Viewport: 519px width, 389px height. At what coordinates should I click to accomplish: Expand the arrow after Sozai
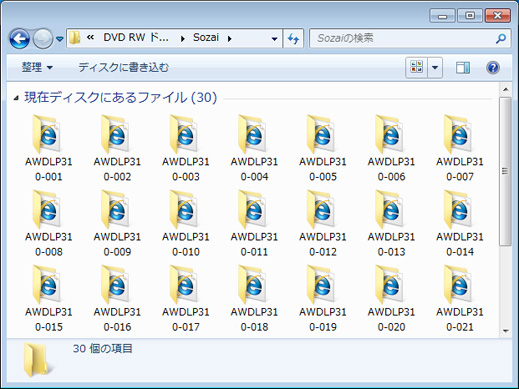230,39
